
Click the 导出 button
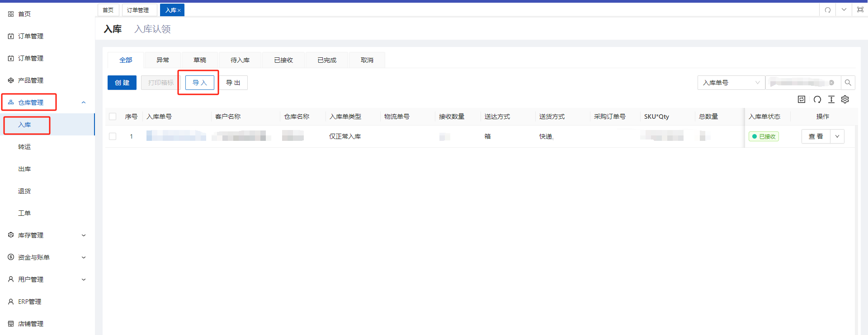[233, 83]
